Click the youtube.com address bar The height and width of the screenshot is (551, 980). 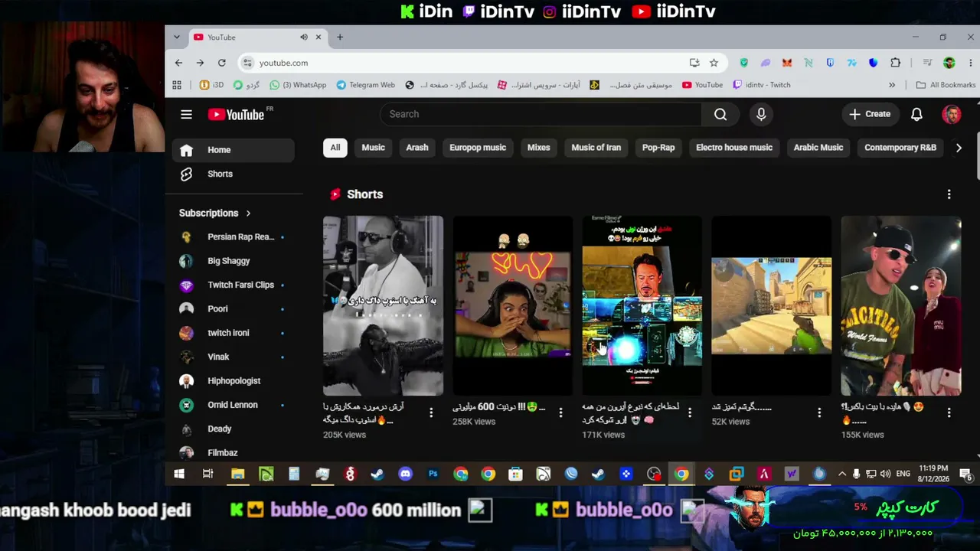pos(467,63)
